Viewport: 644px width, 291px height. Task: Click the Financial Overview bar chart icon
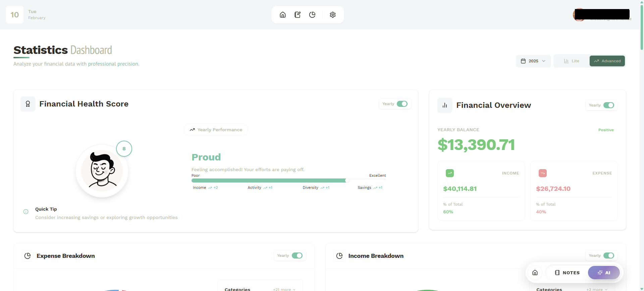(445, 105)
